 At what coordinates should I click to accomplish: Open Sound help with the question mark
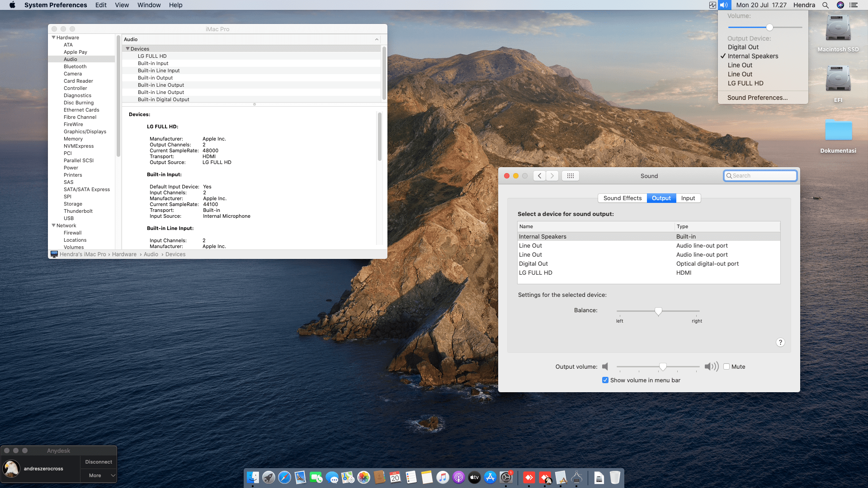[780, 343]
